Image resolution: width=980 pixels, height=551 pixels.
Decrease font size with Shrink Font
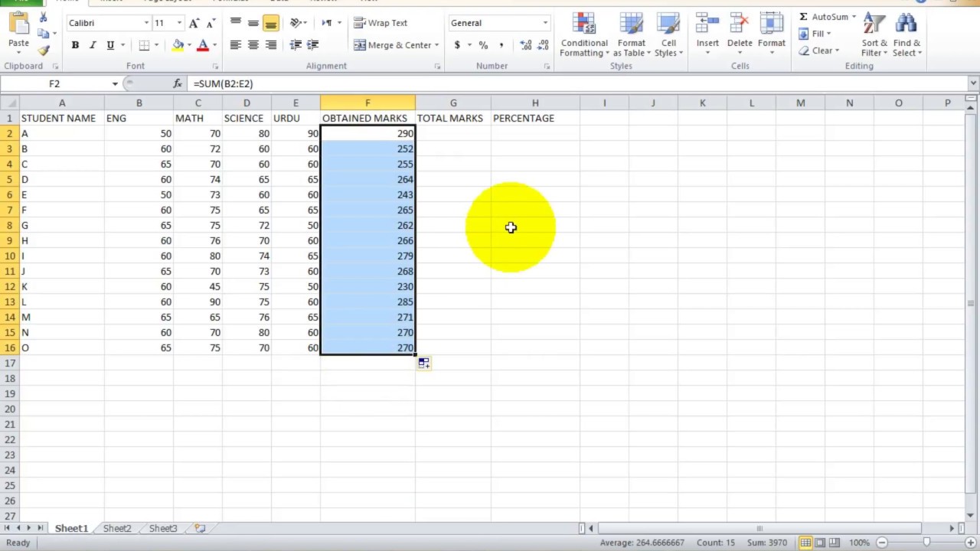[210, 23]
